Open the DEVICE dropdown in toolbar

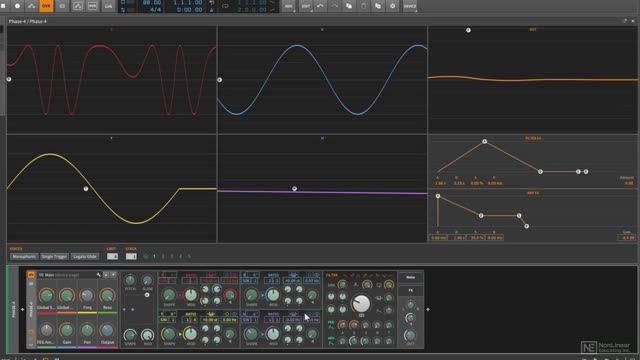(410, 6)
